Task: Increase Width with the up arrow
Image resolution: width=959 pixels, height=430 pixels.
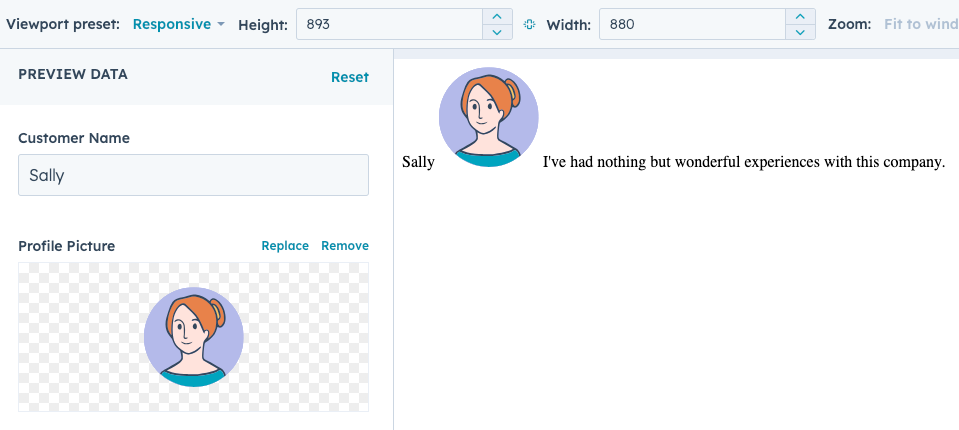Action: [800, 15]
